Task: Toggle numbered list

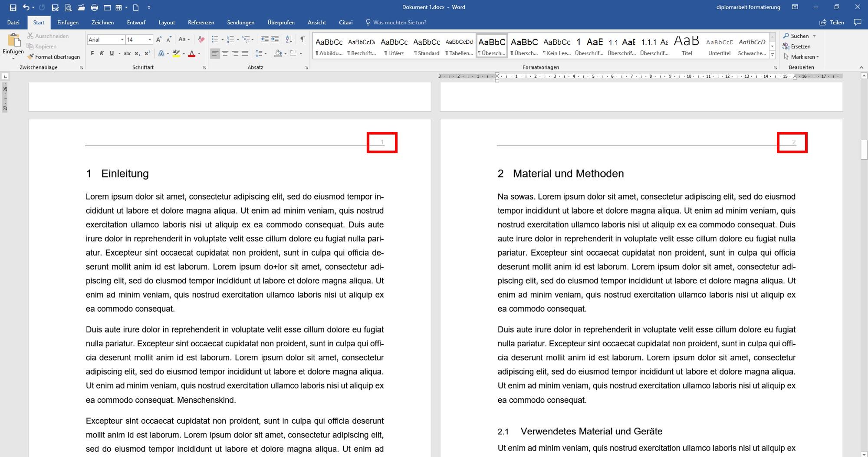Action: [x=230, y=39]
